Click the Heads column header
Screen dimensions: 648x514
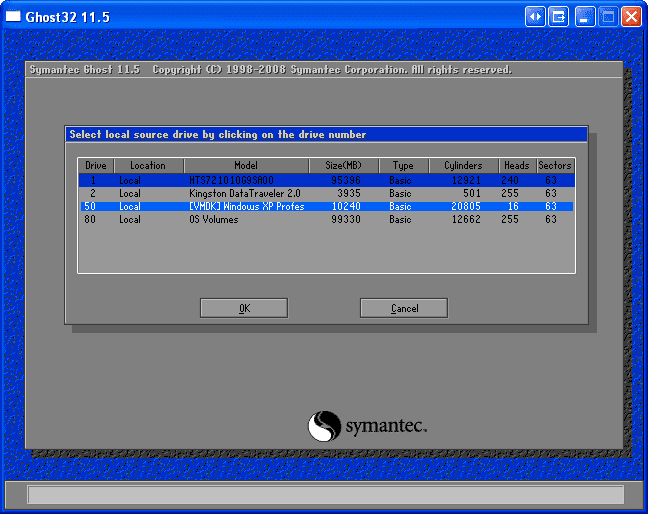click(x=516, y=165)
